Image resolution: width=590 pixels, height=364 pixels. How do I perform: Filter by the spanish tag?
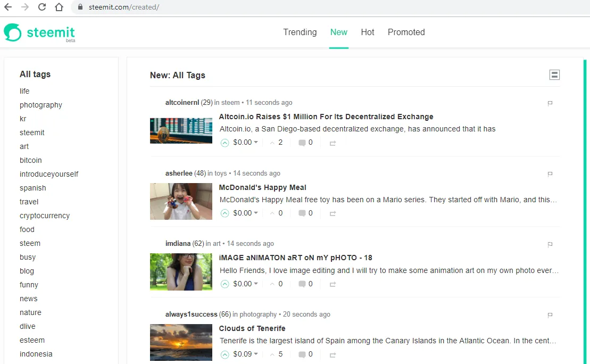pos(33,188)
